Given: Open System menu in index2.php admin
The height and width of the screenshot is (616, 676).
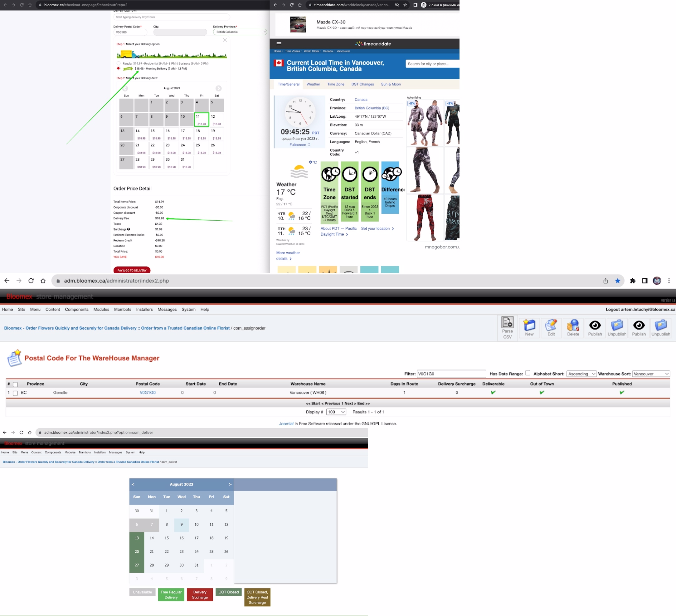Looking at the screenshot, I should [x=188, y=309].
